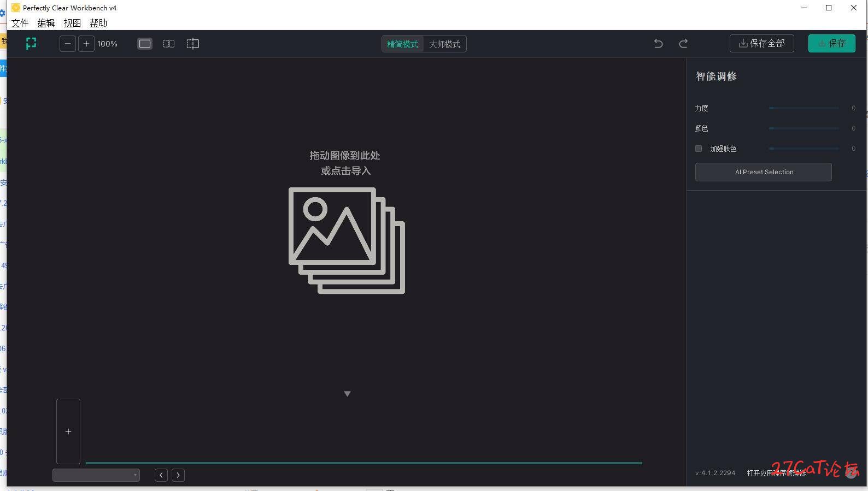Redo the last change
The image size is (868, 491).
(683, 44)
